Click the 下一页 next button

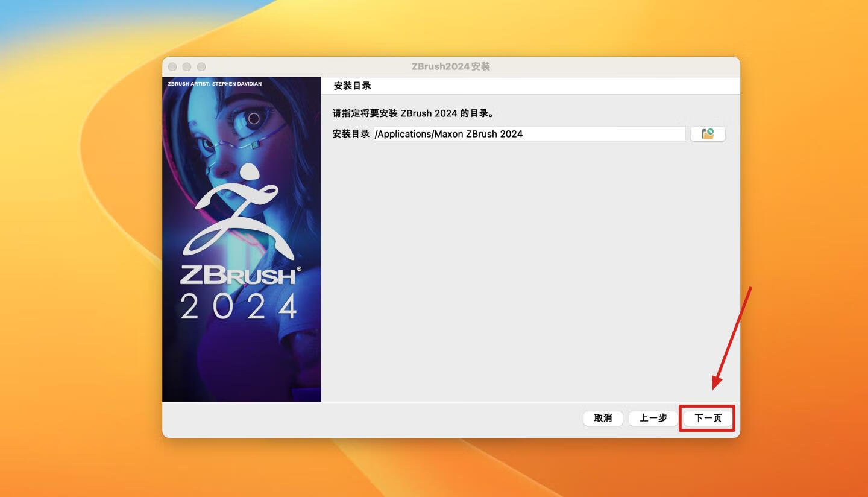point(708,418)
